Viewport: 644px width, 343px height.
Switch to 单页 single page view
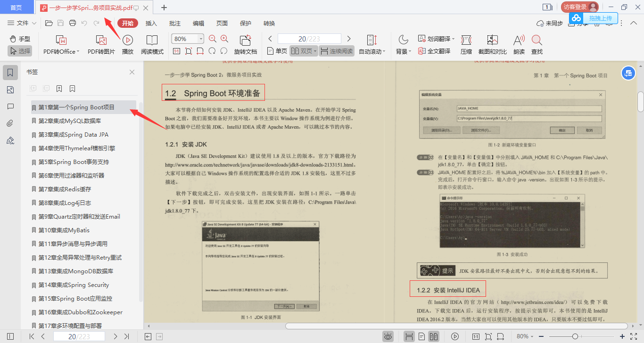[x=277, y=51]
